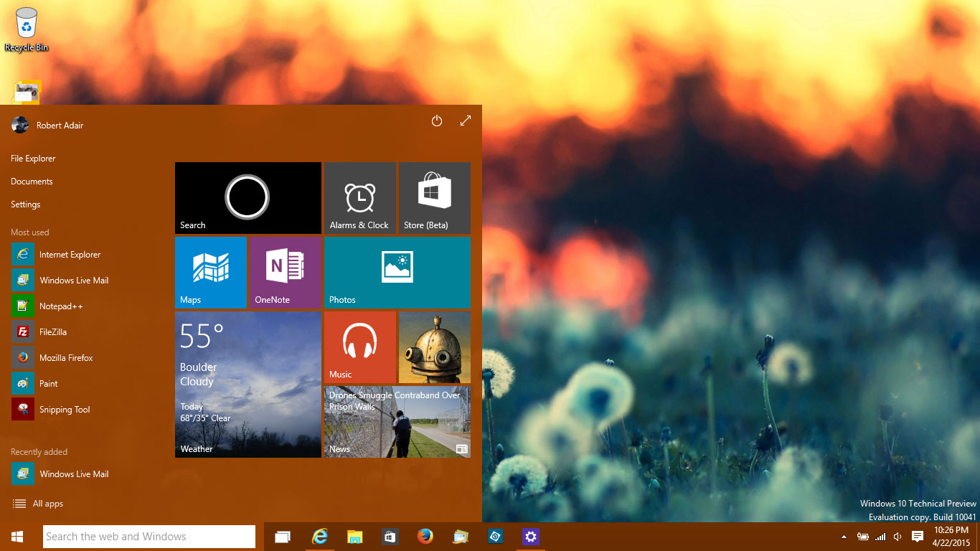Show hidden system tray icons
This screenshot has width=980, height=551.
pyautogui.click(x=844, y=537)
